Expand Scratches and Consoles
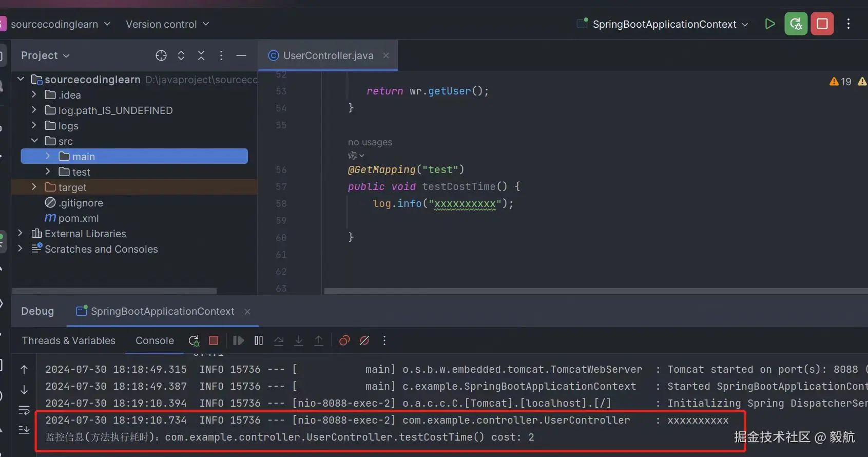The image size is (868, 457). tap(20, 249)
